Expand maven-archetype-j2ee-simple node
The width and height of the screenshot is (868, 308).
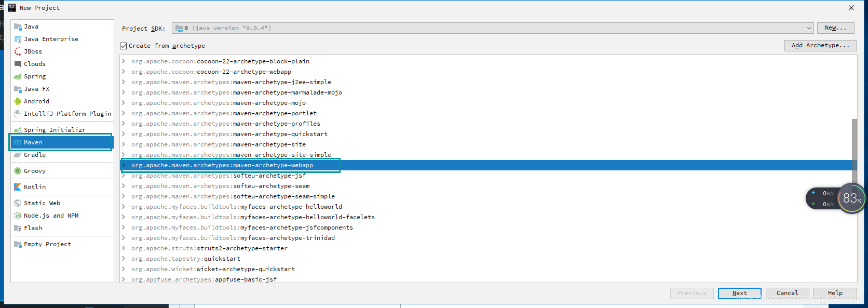click(x=124, y=82)
